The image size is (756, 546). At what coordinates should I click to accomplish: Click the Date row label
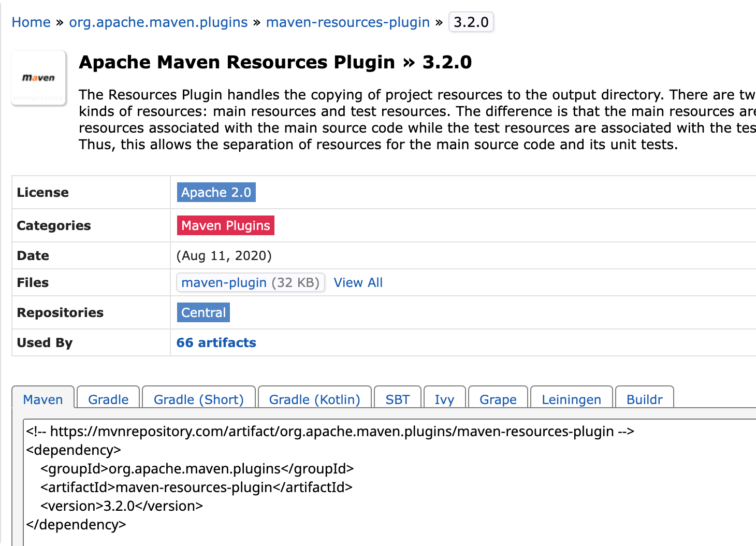tap(33, 255)
